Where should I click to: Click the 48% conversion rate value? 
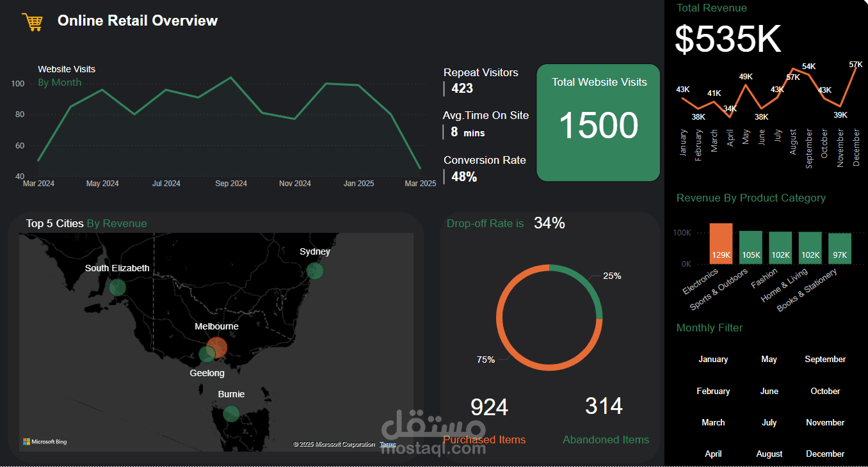[464, 177]
